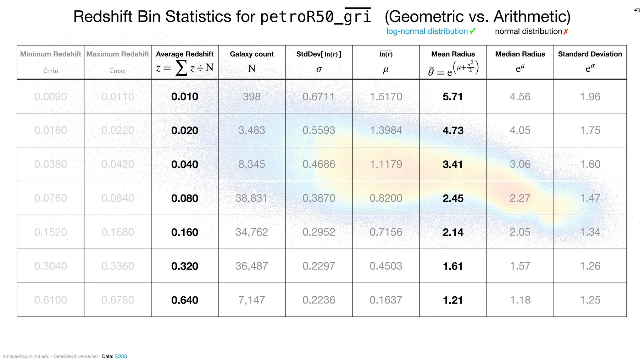This screenshot has height=362, width=644.
Task: Select the Galaxy count column header
Action: coord(252,54)
